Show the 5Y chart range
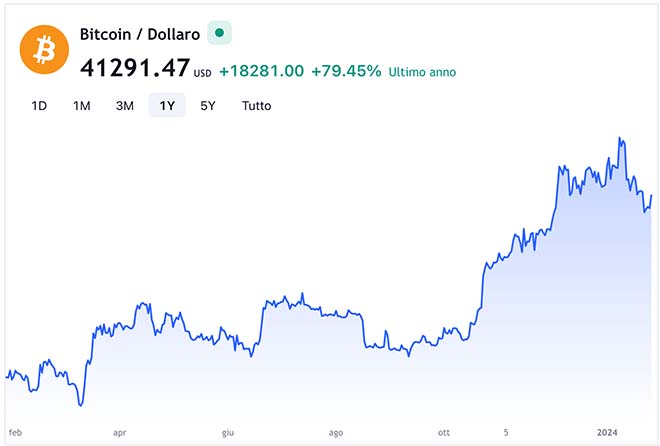660x446 pixels. 207,105
